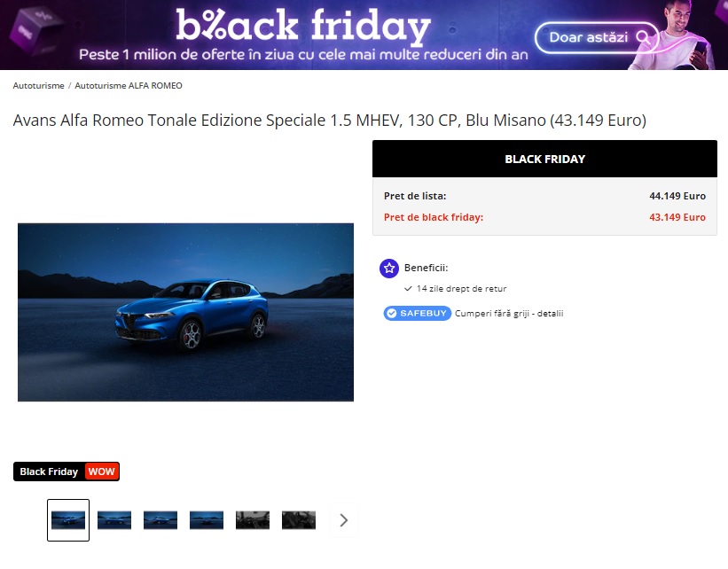728x569 pixels.
Task: Open the Autoturisme breadcrumb link
Action: [38, 85]
